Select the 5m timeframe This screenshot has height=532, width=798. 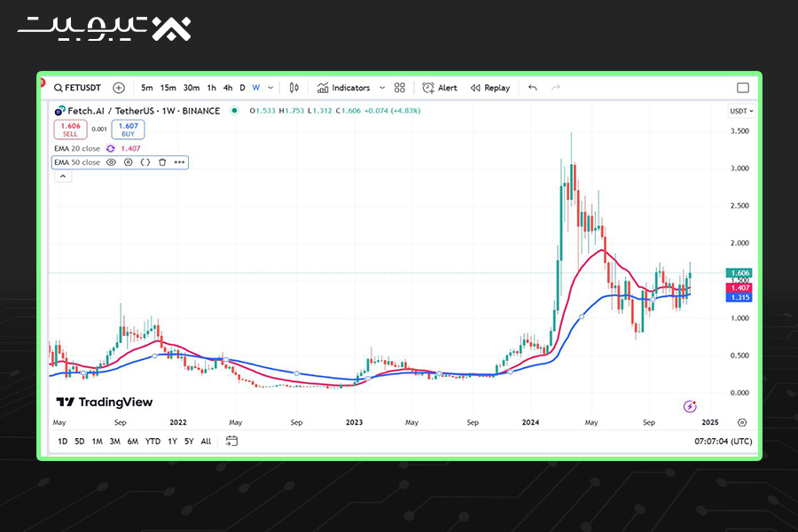[x=146, y=88]
